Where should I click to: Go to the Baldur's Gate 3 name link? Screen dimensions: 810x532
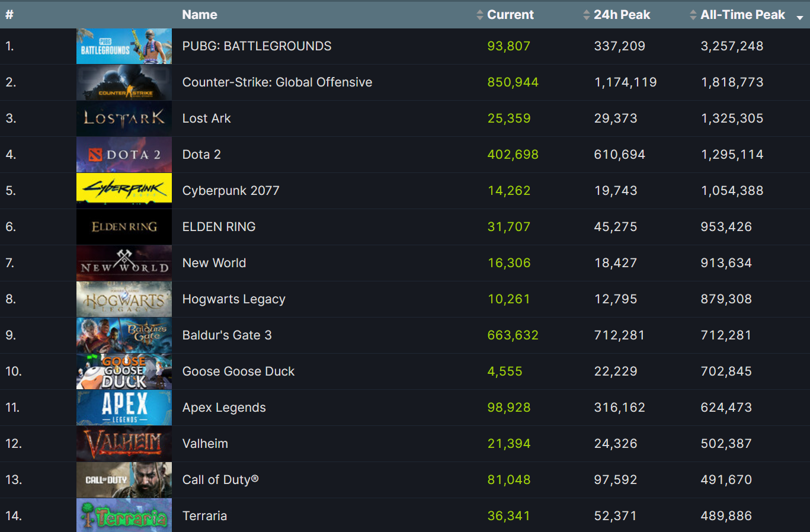click(x=227, y=335)
